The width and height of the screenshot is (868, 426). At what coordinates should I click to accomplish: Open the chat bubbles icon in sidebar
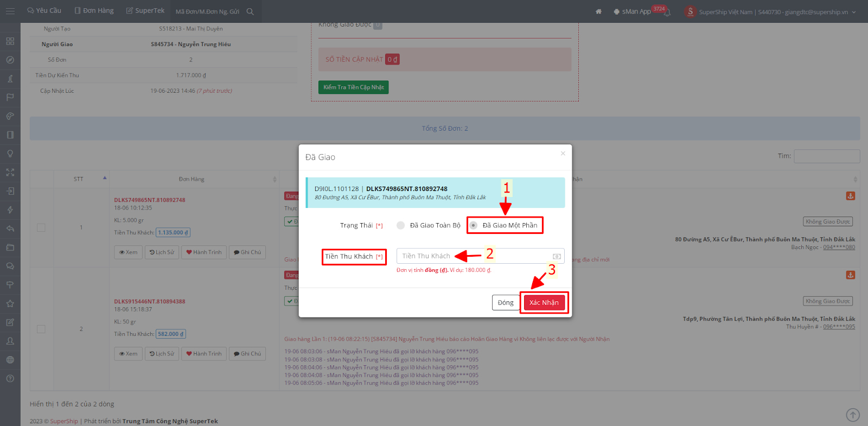[x=10, y=266]
